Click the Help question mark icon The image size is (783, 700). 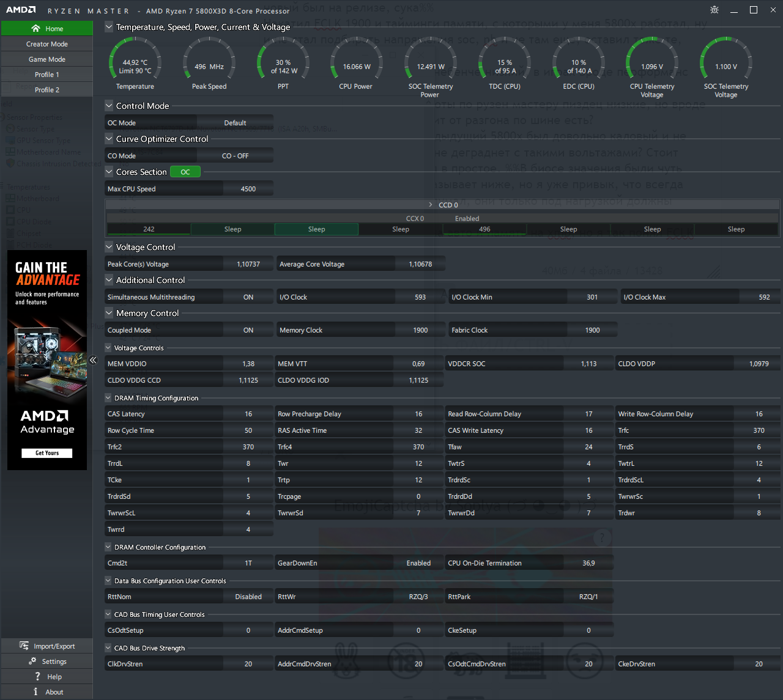pyautogui.click(x=37, y=676)
